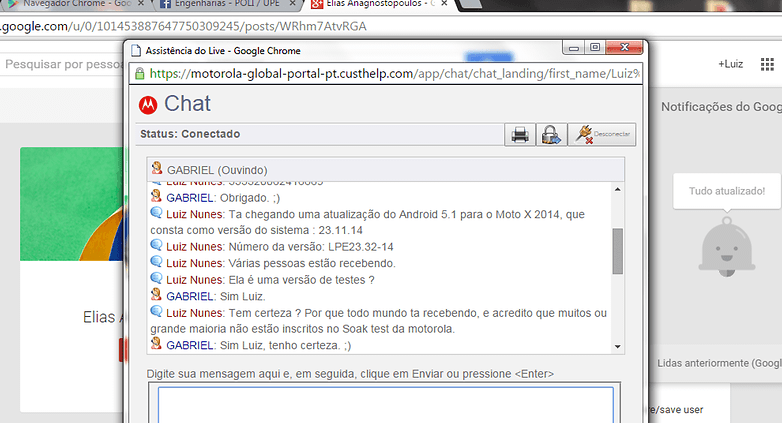Close the Elias Anagnostopoulos tab
The height and width of the screenshot is (423, 782).
(444, 3)
